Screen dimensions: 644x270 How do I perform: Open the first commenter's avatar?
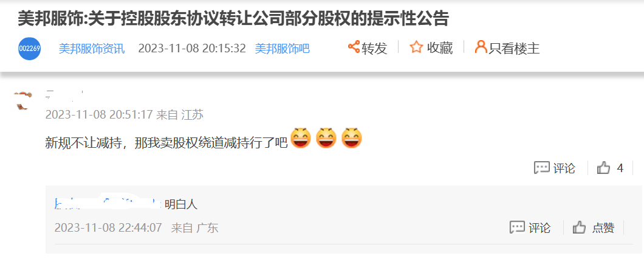tap(23, 100)
